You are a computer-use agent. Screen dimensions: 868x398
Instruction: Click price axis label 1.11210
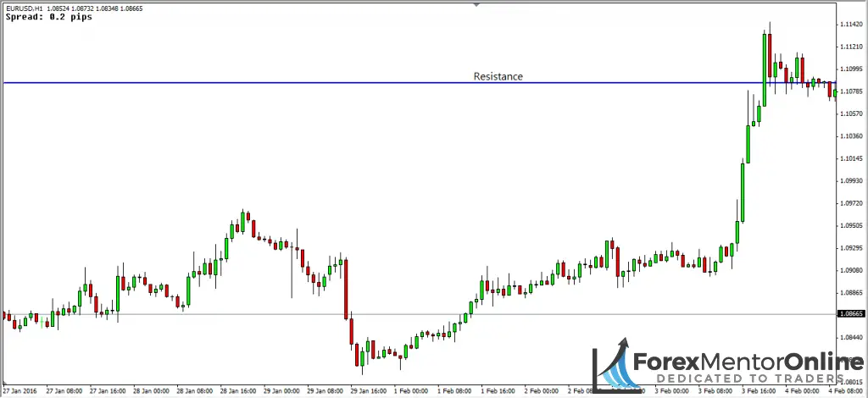click(x=851, y=47)
